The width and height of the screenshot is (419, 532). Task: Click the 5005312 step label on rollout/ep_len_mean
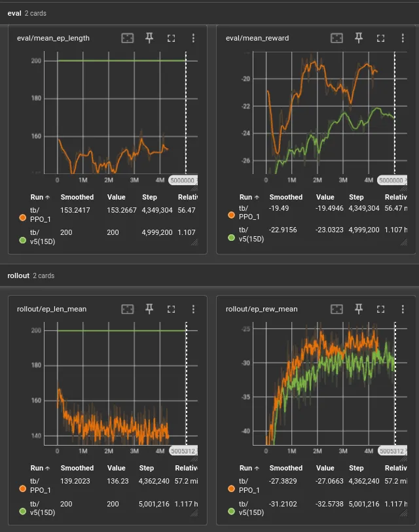(x=183, y=452)
